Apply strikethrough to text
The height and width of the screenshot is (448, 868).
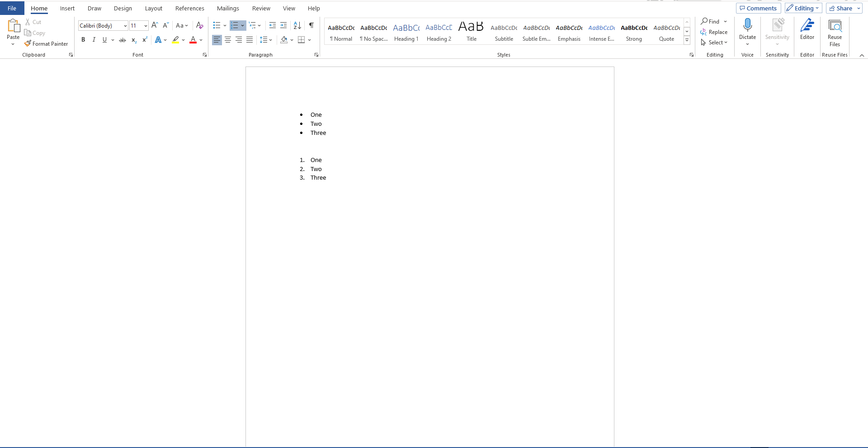pyautogui.click(x=122, y=39)
